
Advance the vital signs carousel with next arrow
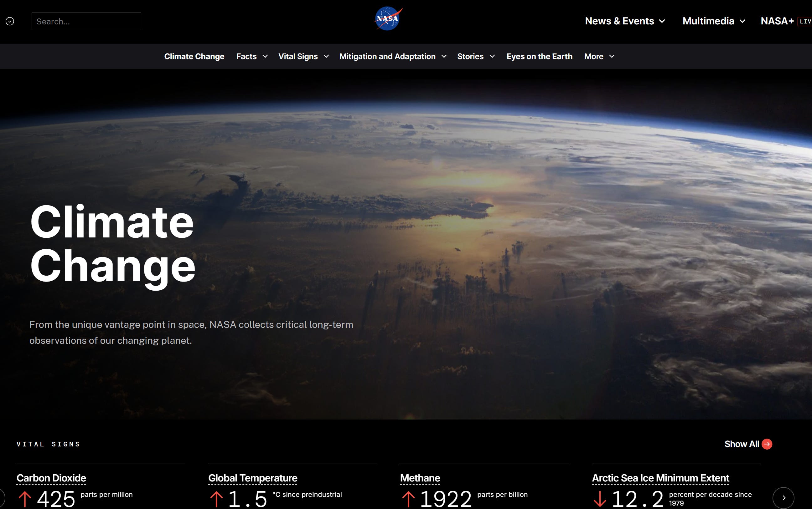[x=784, y=498]
